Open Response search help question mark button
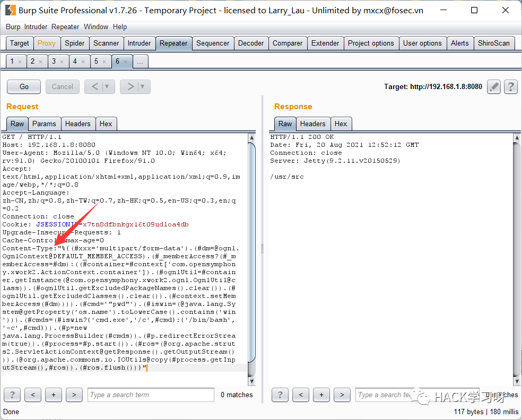The height and width of the screenshot is (420, 522). coord(280,395)
